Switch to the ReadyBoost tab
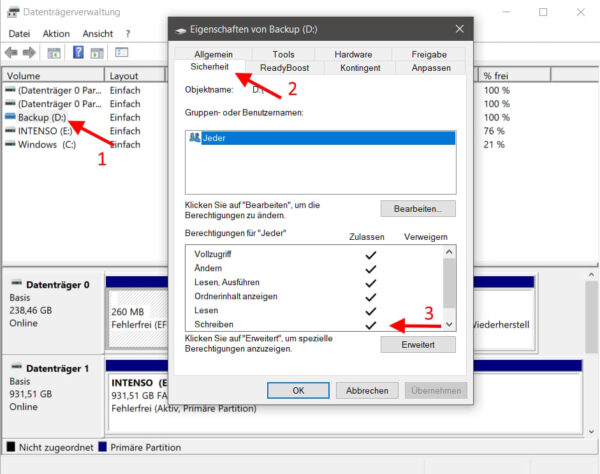The height and width of the screenshot is (474, 600). 285,68
